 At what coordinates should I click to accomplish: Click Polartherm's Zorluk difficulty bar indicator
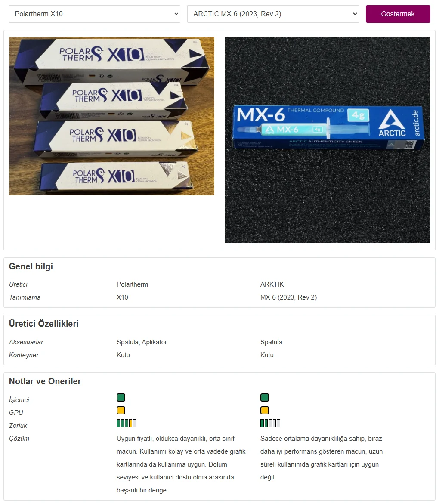pyautogui.click(x=127, y=424)
